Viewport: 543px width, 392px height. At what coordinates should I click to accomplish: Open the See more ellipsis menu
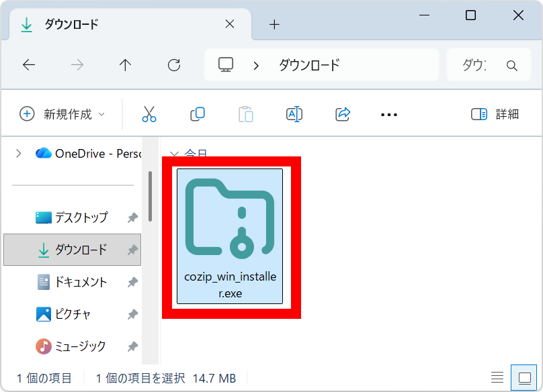pos(389,115)
